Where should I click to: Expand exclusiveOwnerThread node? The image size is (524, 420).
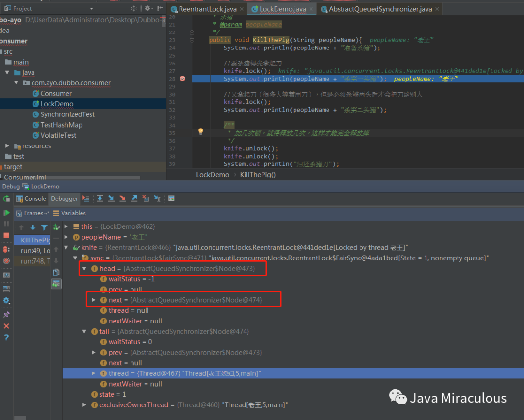tap(84, 405)
